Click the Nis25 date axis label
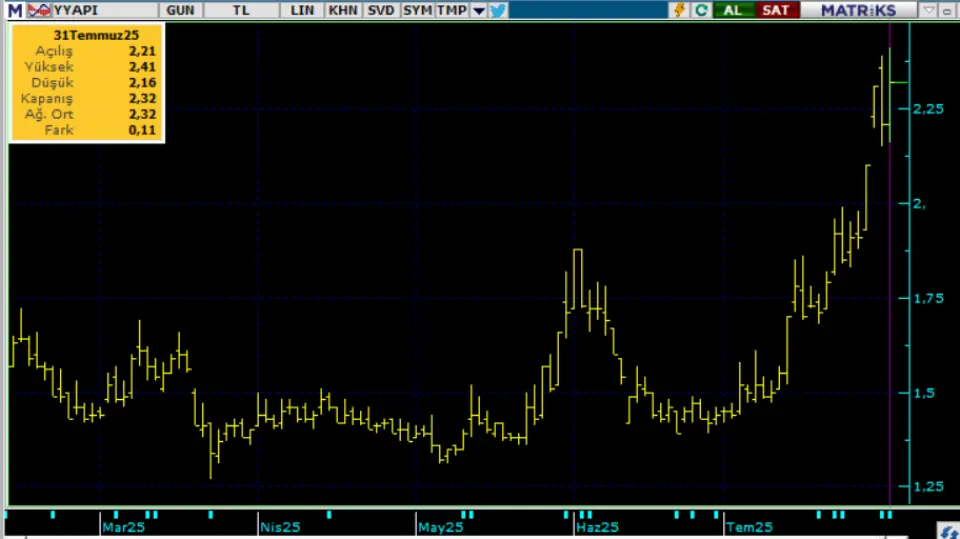This screenshot has height=539, width=960. 280,527
